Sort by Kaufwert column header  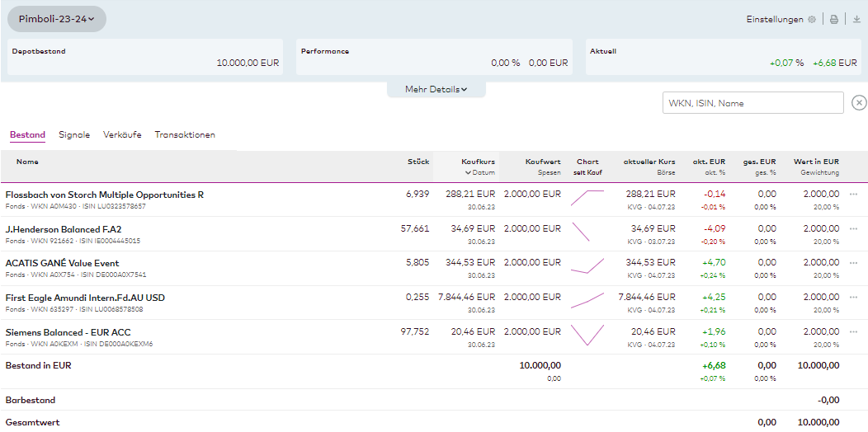543,162
